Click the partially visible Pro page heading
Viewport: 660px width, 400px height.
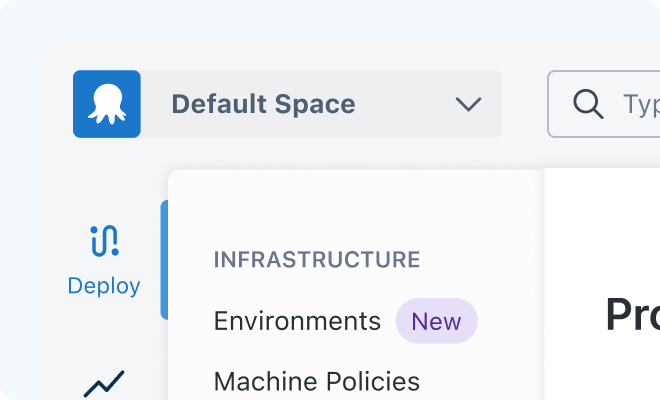click(x=633, y=315)
